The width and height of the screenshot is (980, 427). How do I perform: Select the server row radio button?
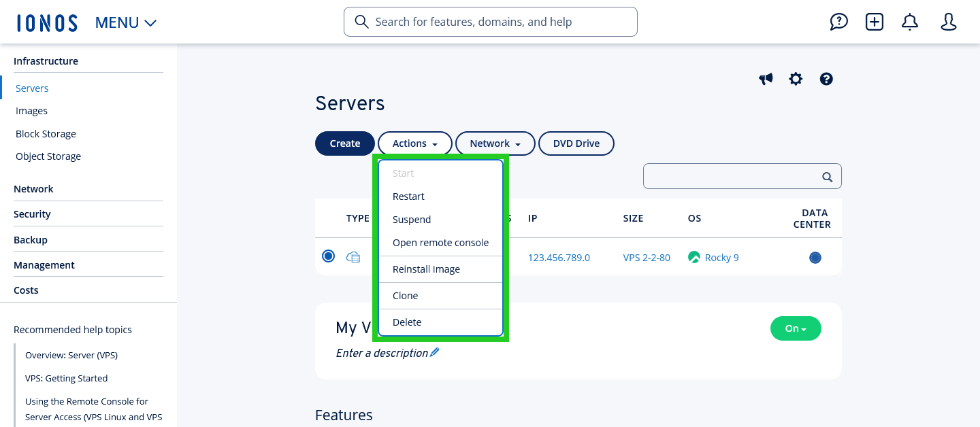point(329,256)
